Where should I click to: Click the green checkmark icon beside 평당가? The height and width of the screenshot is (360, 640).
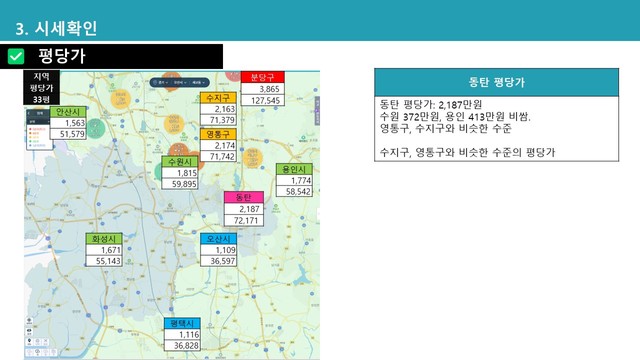(16, 56)
